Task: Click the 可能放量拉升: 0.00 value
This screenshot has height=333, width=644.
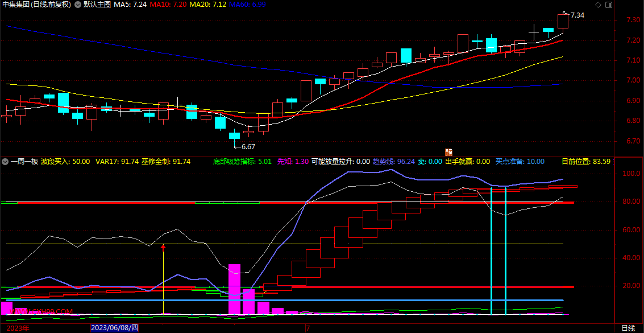Action: pos(341,162)
